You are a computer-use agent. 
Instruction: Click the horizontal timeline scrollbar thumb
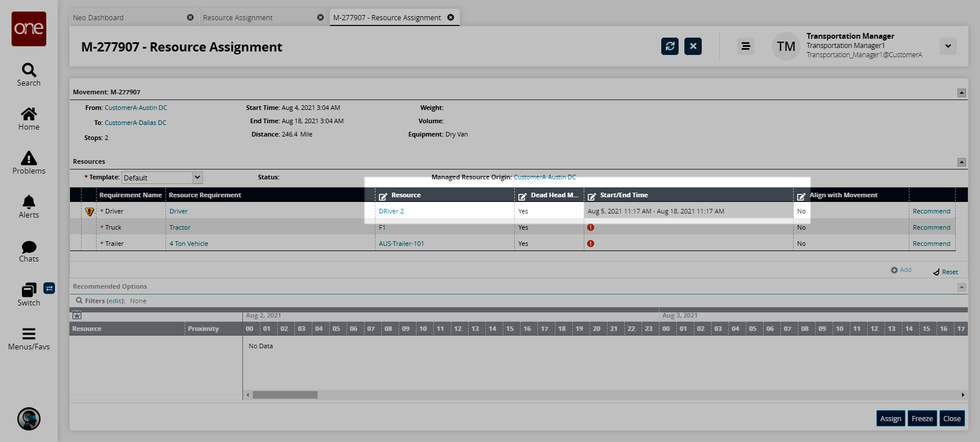click(285, 395)
